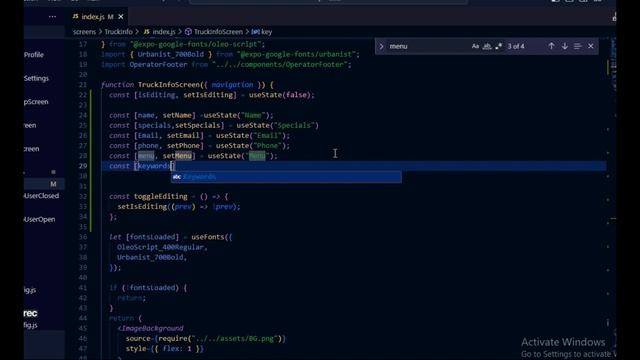640x360 pixels.
Task: Expand the replace field chevron
Action: [x=381, y=47]
